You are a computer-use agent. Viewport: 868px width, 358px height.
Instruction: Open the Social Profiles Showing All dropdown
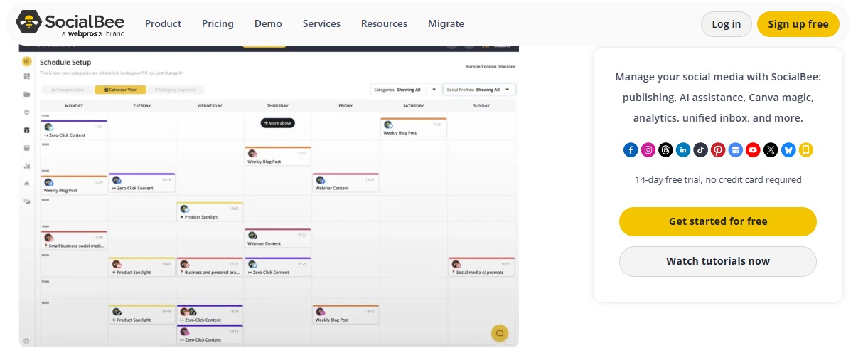[x=479, y=90]
